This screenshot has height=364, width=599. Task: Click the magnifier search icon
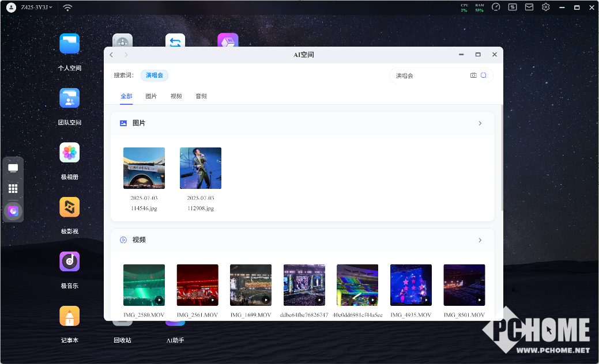tap(484, 75)
